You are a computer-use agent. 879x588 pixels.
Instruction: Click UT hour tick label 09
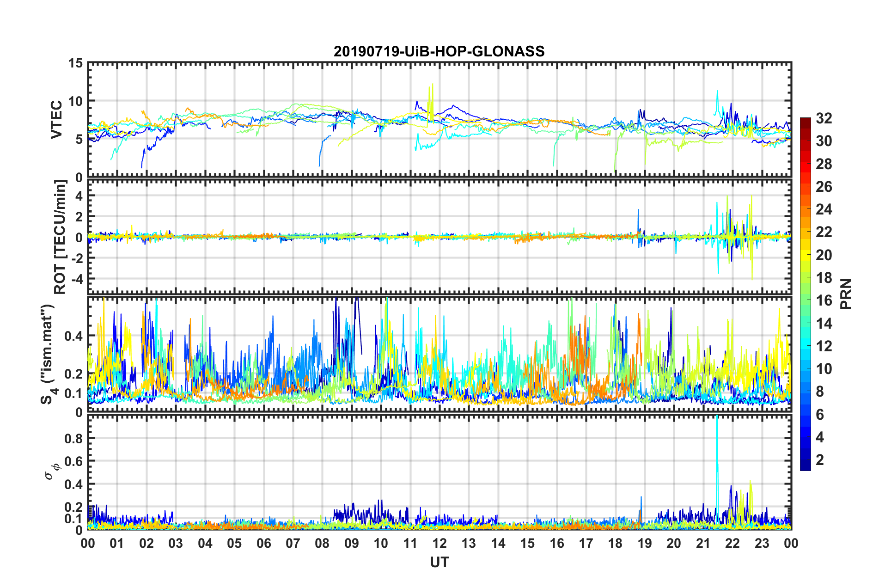click(352, 543)
